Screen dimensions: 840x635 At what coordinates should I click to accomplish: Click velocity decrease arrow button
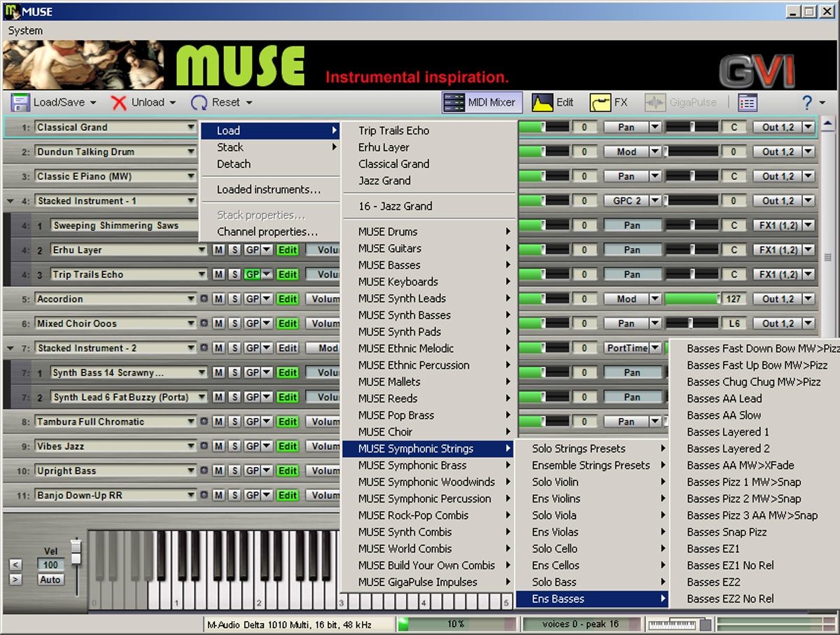coord(16,564)
